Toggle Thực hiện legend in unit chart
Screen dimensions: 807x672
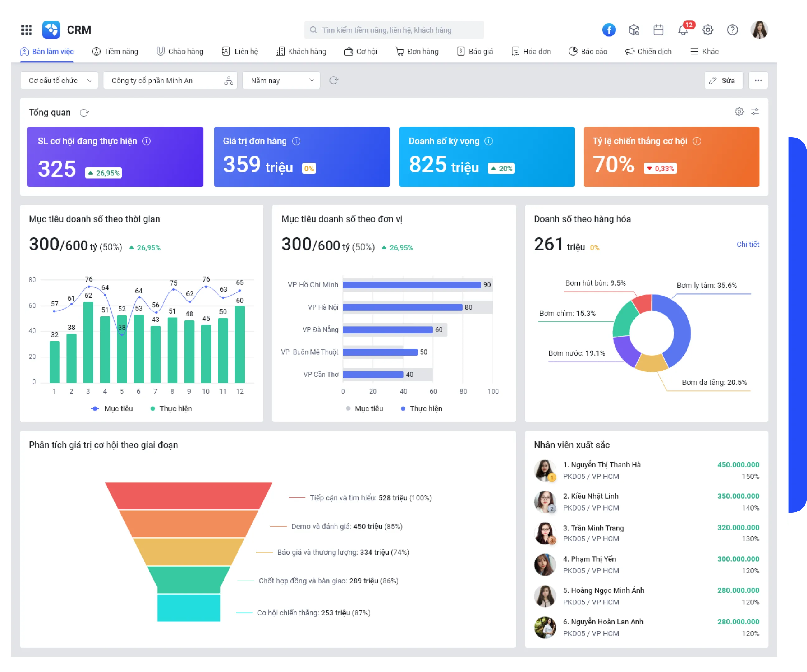tap(422, 408)
